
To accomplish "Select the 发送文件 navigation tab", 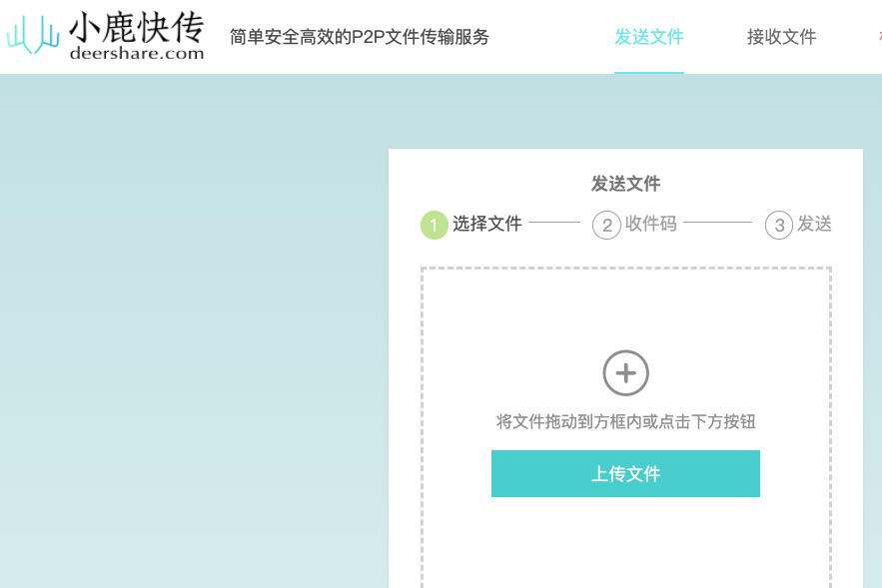I will 649,36.
